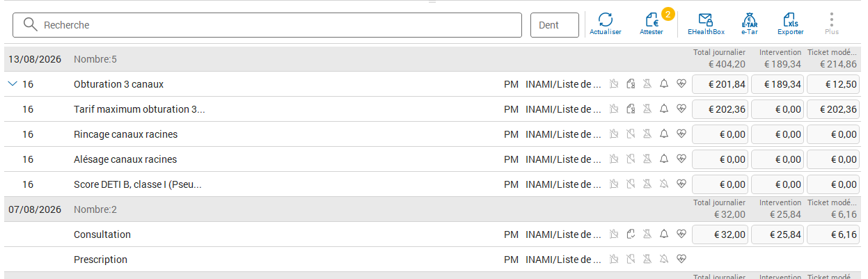Refresh the list with Actualiser
This screenshot has width=868, height=279.
click(x=605, y=24)
